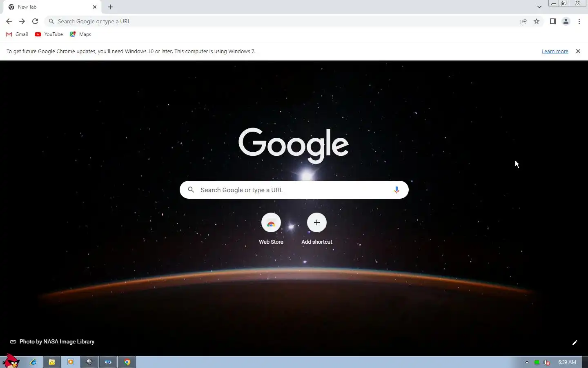Image resolution: width=588 pixels, height=368 pixels.
Task: Click the Google logo
Action: click(x=294, y=146)
